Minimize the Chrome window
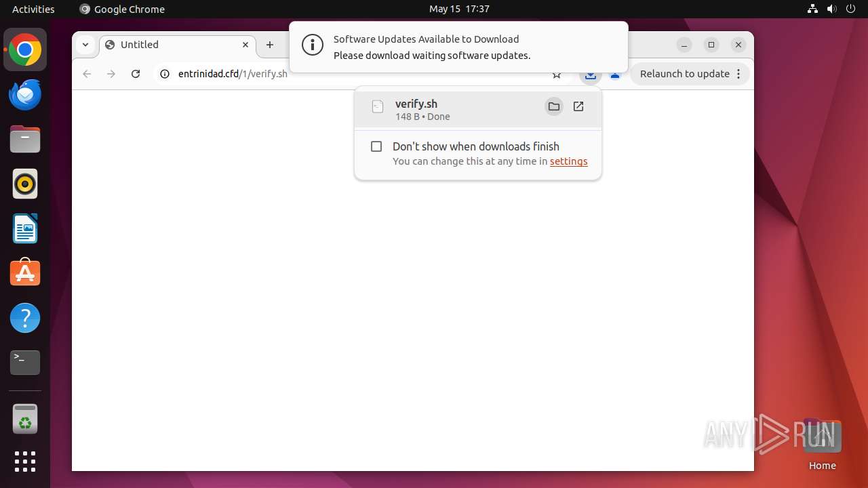Viewport: 868px width, 488px height. tap(684, 45)
